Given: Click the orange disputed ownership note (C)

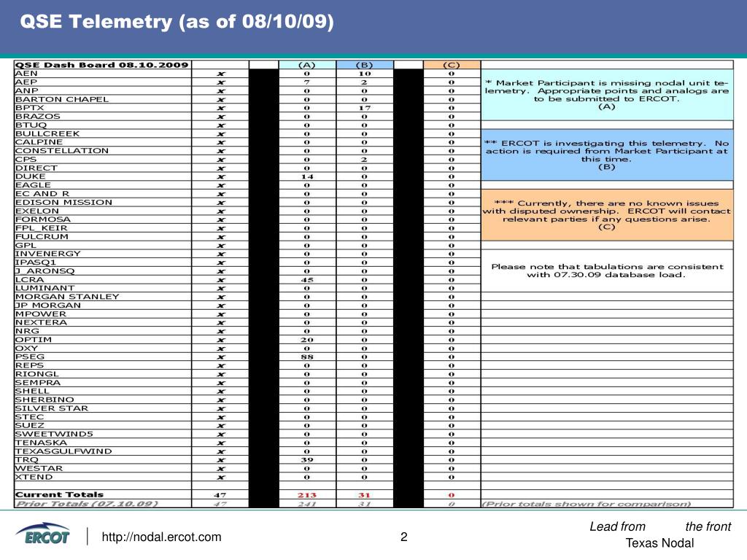Looking at the screenshot, I should [x=607, y=215].
